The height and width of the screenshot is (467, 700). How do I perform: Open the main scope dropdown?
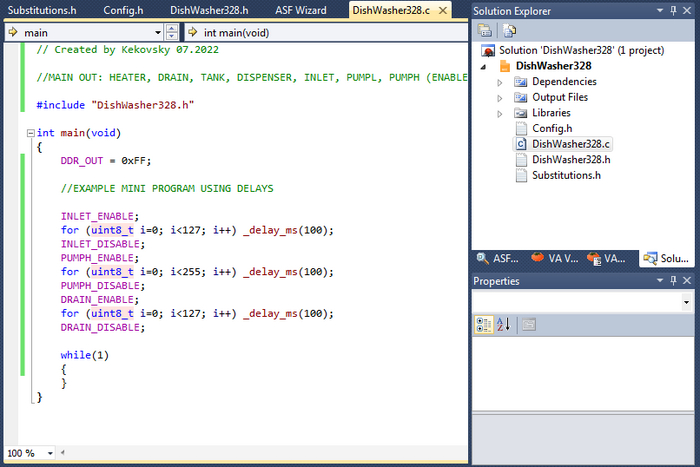coord(158,32)
